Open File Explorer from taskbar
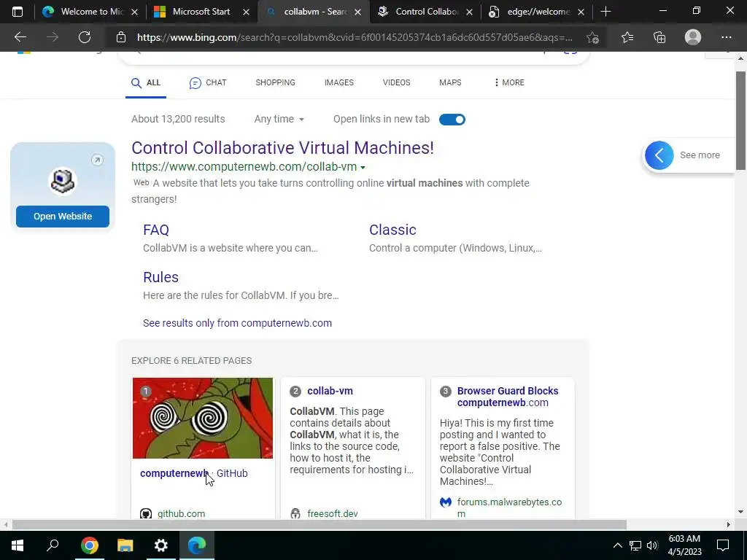 tap(125, 545)
